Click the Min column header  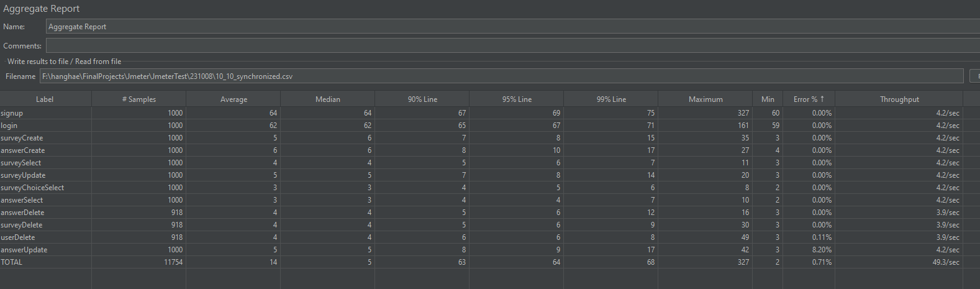point(768,99)
